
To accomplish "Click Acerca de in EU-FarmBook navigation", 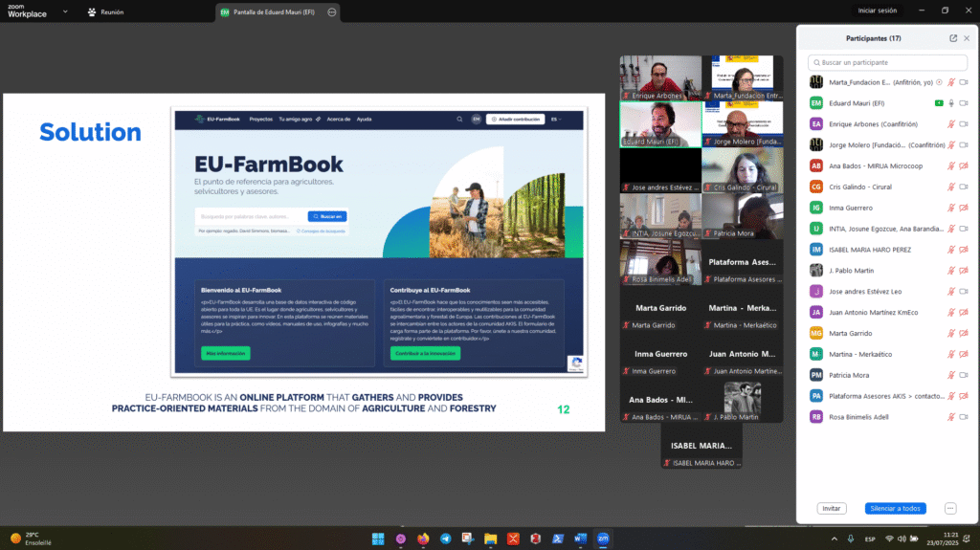I will tap(338, 119).
